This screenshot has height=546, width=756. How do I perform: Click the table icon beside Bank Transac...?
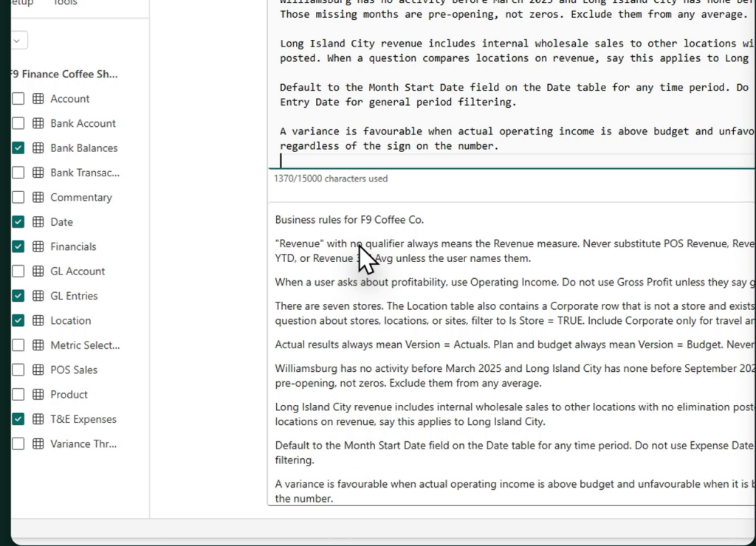38,173
